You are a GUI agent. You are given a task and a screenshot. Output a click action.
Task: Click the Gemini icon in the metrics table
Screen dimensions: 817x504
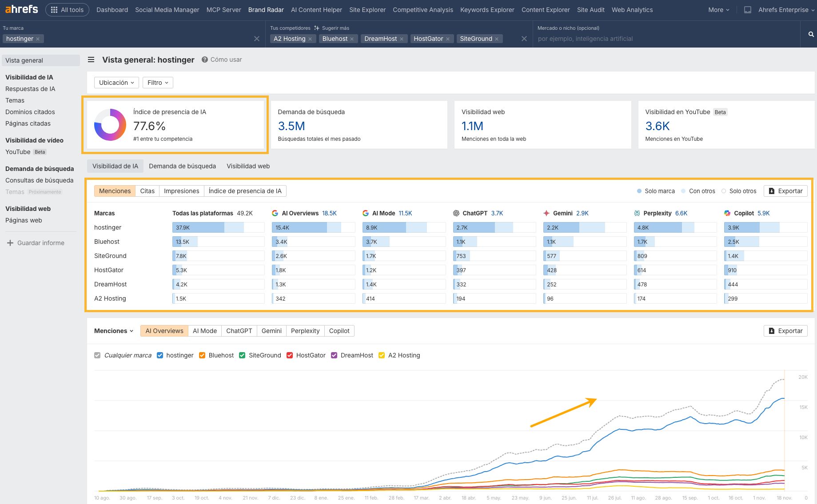(547, 213)
